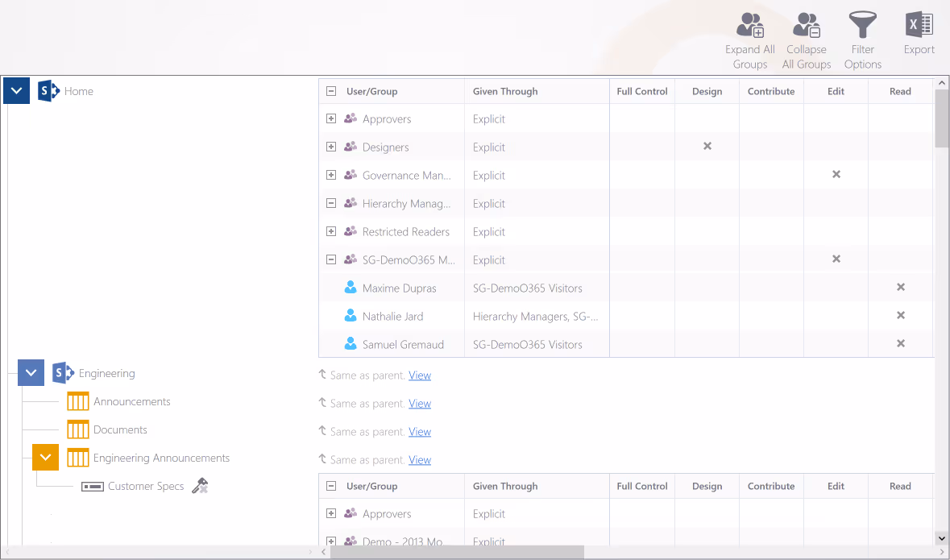This screenshot has height=560, width=950.
Task: Expand the Governance Man... group row
Action: tap(331, 175)
